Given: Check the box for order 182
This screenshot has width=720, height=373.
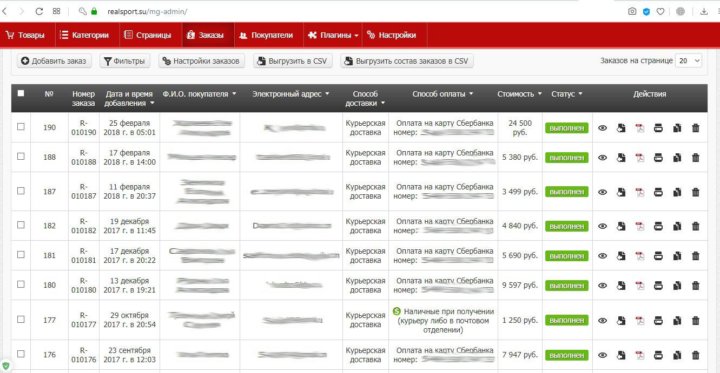Looking at the screenshot, I should click(21, 225).
